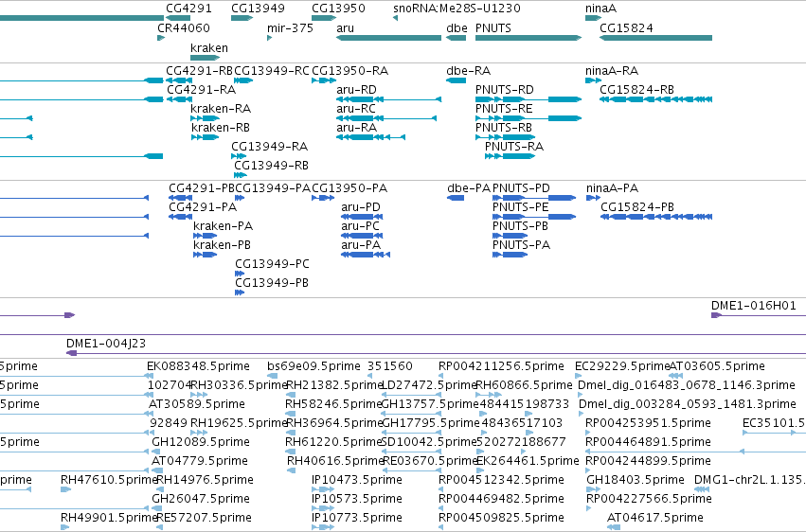Select the PNUTS-PA polypeptide
This screenshot has width=806, height=532.
pyautogui.click(x=510, y=255)
